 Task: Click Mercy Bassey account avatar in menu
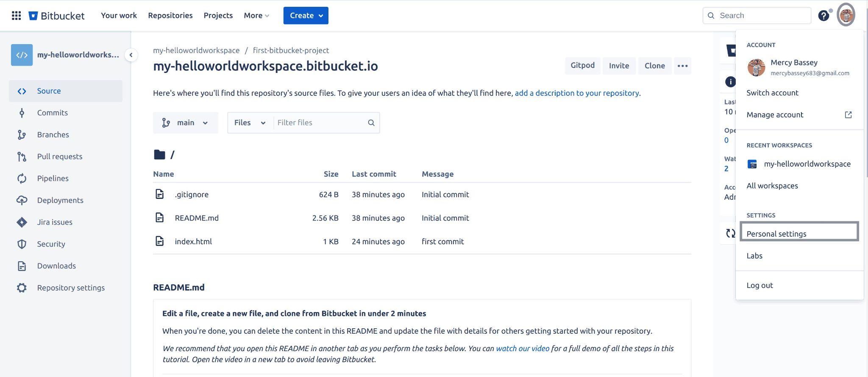tap(756, 67)
